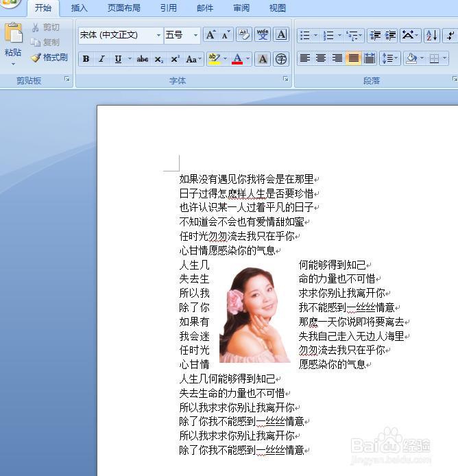Toggle Justify alignment (highlighted)
The width and height of the screenshot is (458, 476).
point(353,58)
